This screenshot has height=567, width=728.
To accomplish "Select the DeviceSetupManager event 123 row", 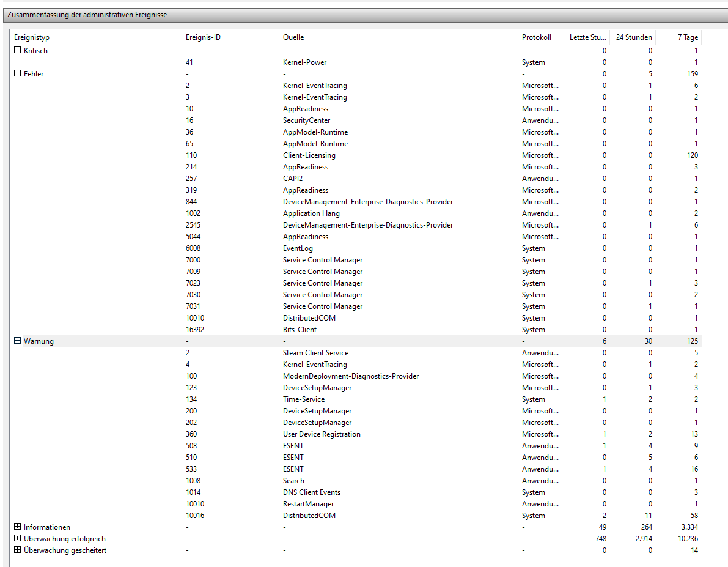I will [x=356, y=388].
